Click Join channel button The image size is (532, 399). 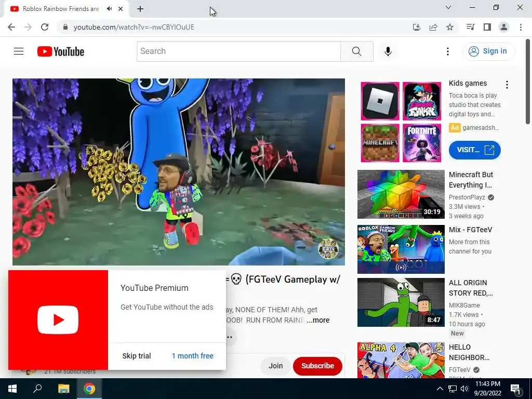[275, 366]
